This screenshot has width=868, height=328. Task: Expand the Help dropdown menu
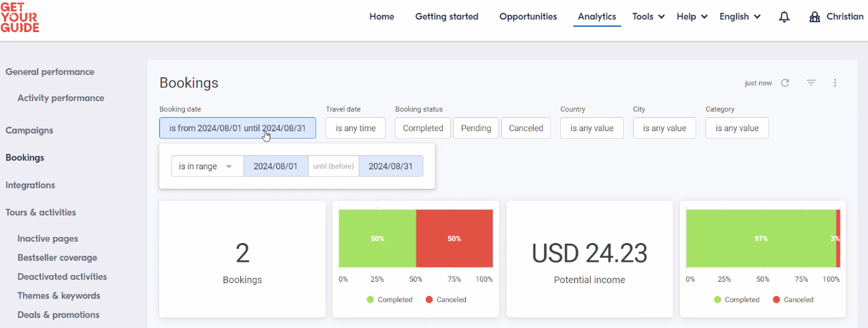pos(692,17)
